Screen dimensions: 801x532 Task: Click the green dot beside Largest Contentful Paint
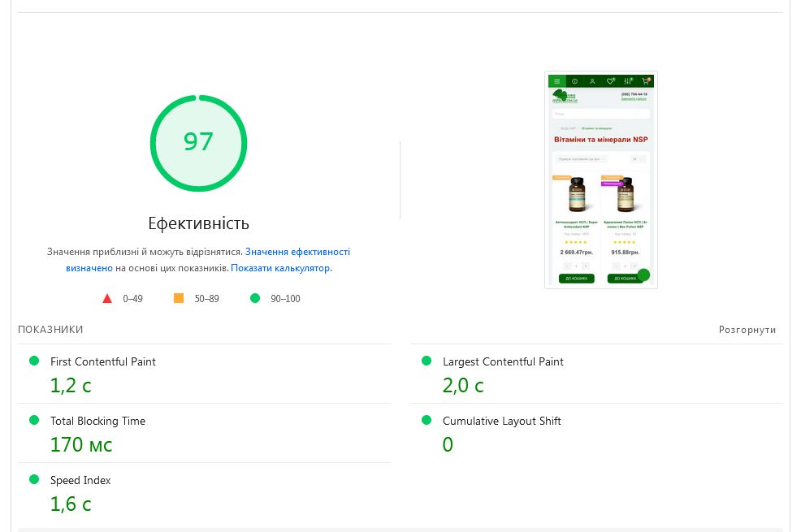click(x=426, y=361)
